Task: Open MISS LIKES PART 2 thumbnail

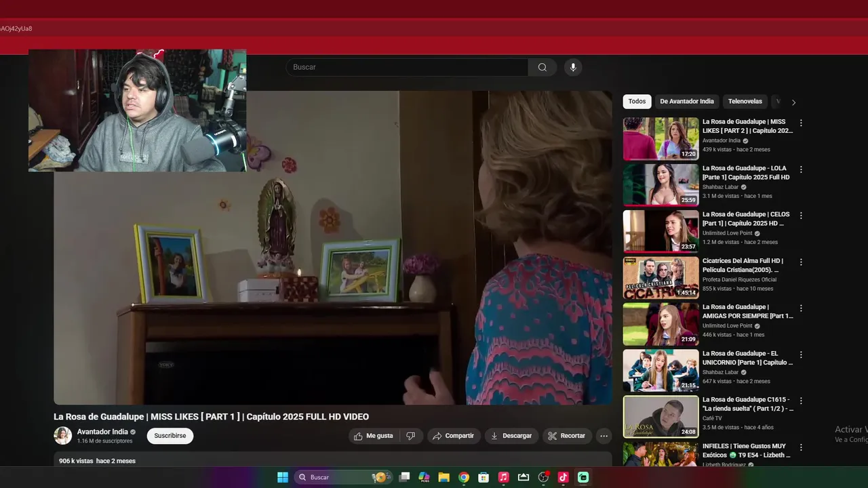Action: [x=660, y=139]
